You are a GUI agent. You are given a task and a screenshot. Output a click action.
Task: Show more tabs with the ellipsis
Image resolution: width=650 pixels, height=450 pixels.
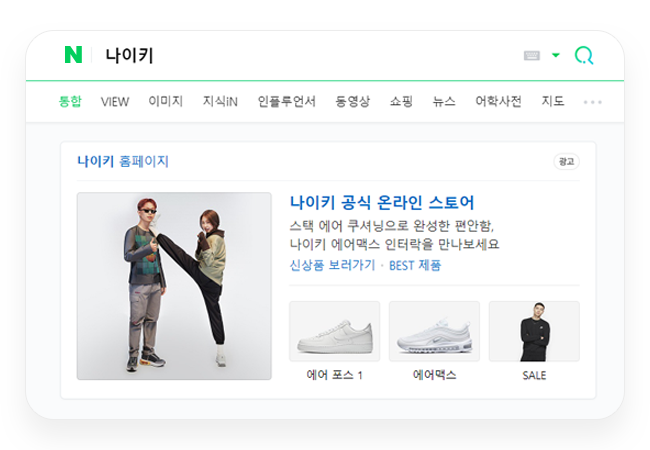[x=592, y=102]
